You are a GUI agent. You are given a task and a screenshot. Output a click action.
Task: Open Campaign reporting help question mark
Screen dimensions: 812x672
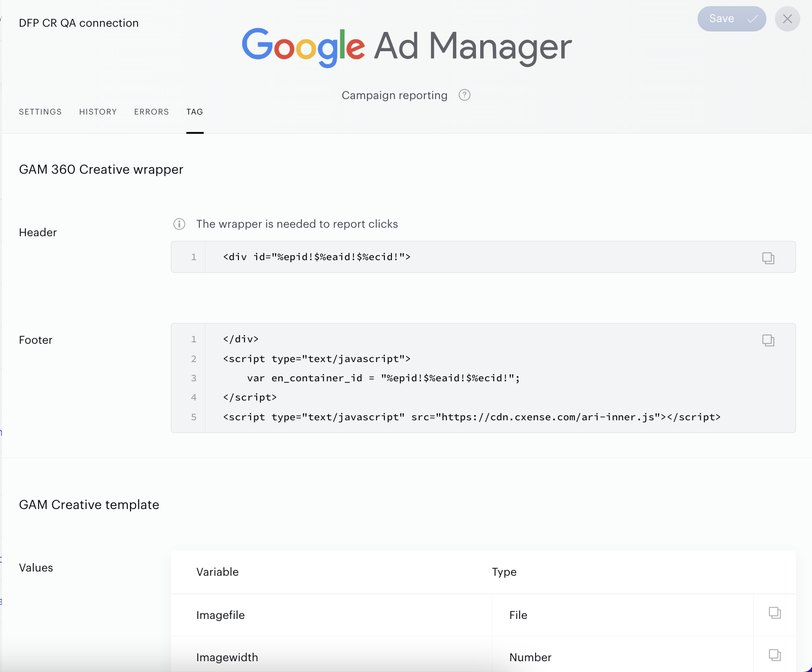pyautogui.click(x=464, y=95)
